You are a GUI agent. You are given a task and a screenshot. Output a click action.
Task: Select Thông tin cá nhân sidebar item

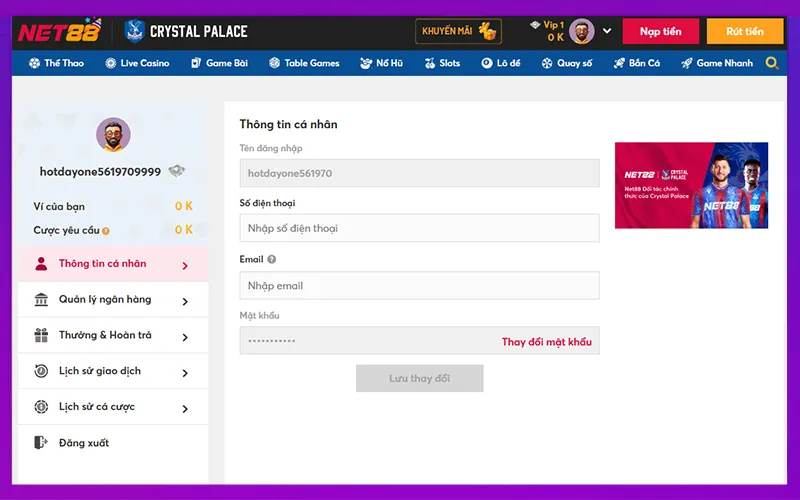point(113,264)
